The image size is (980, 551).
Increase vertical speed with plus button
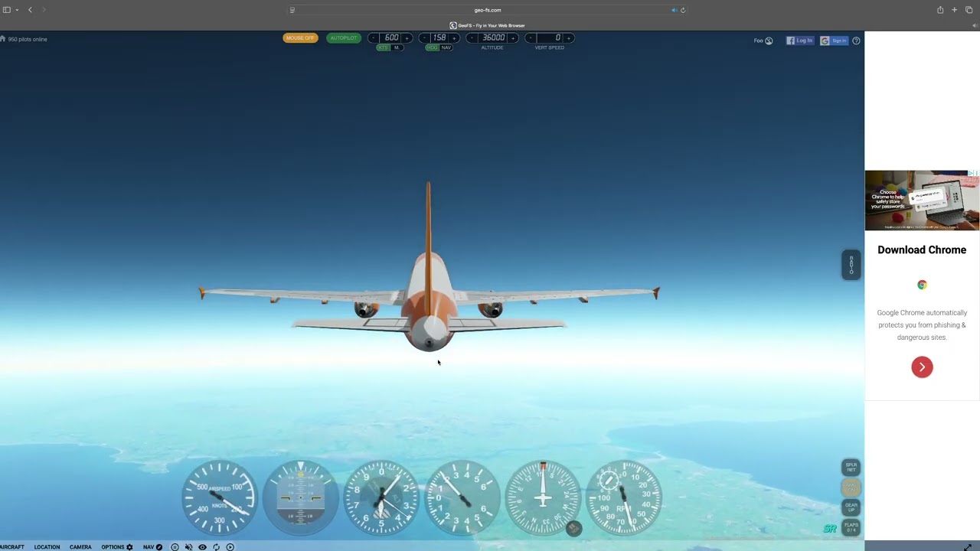point(569,37)
